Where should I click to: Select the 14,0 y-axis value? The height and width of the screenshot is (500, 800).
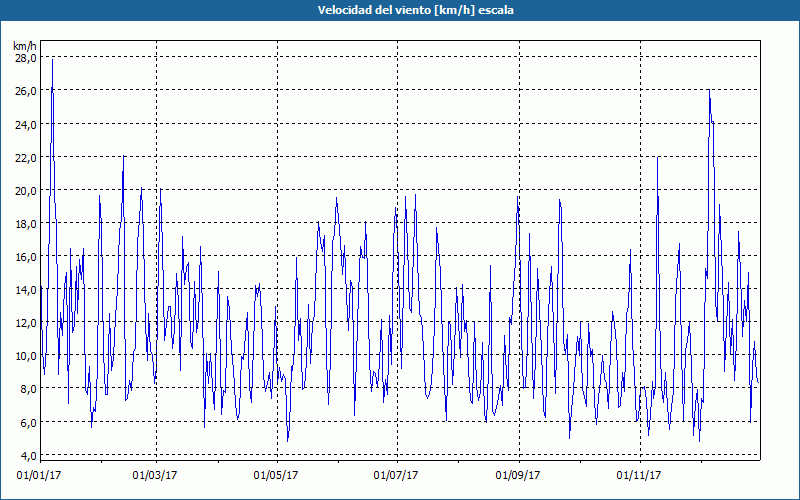[26, 290]
